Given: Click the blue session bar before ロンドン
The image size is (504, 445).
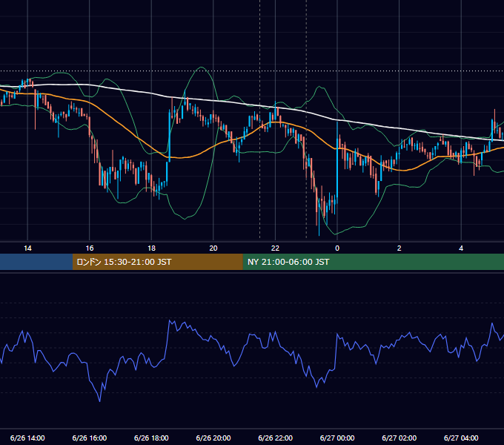Looking at the screenshot, I should (x=36, y=262).
